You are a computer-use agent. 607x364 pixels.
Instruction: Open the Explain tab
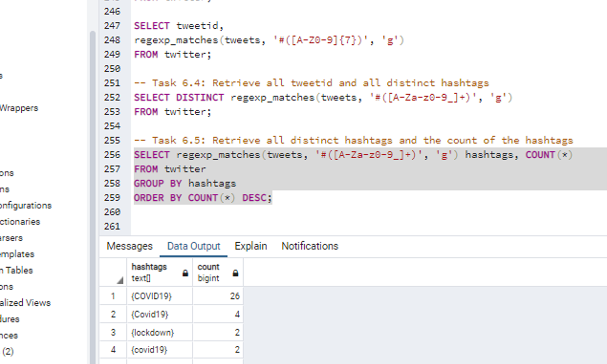251,246
